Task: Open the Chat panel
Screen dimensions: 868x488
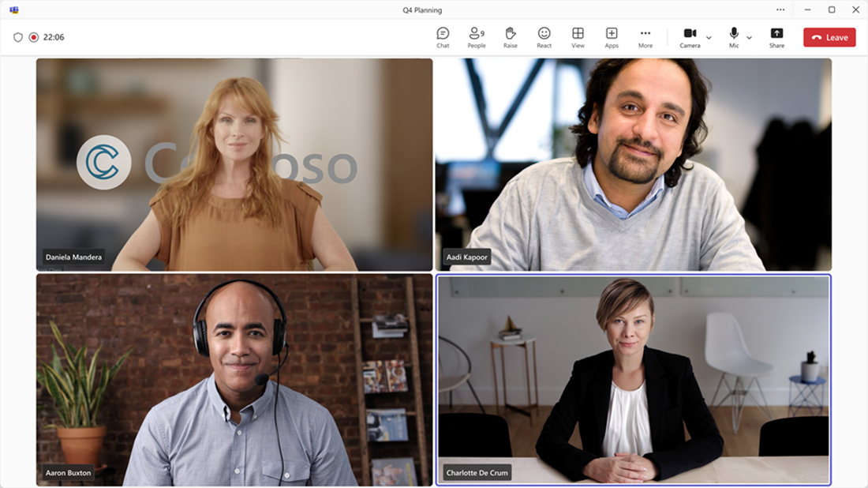Action: (443, 38)
